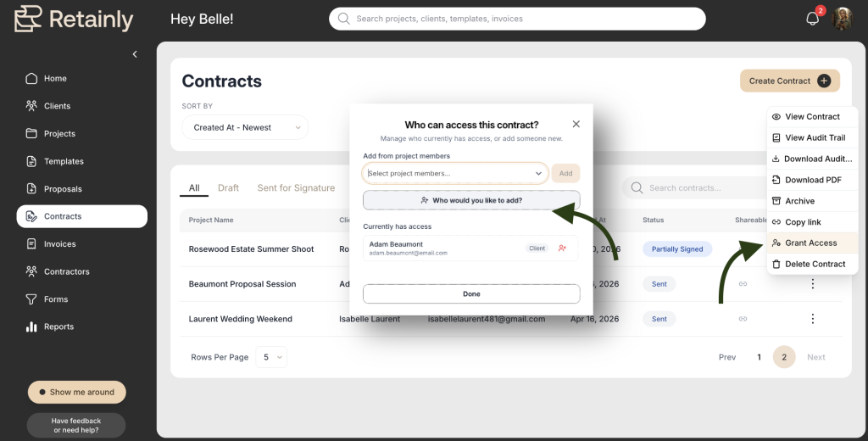Viewport: 868px width, 441px height.
Task: Focus the global search projects field
Action: pyautogui.click(x=517, y=19)
